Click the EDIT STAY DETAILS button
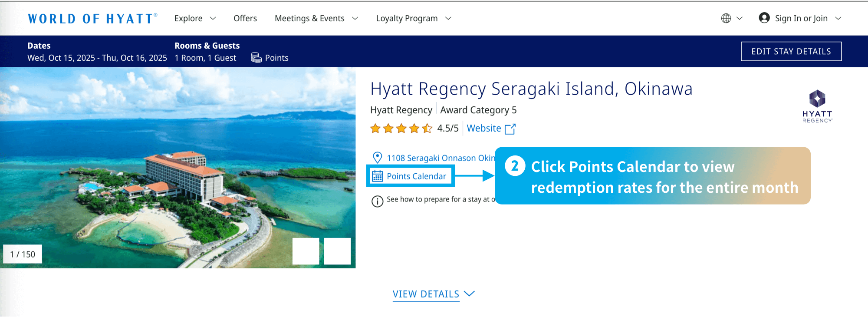 coord(791,51)
